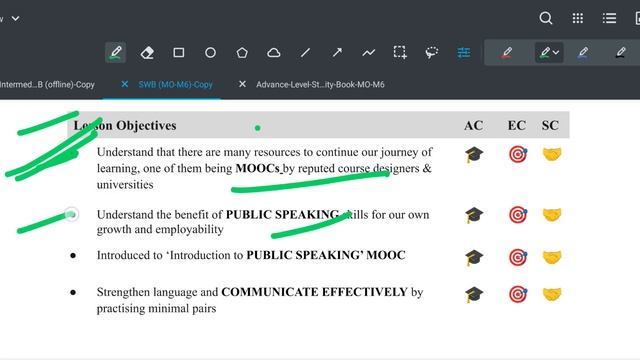Select the Lasso selection tool
The width and height of the screenshot is (640, 360).
[431, 53]
